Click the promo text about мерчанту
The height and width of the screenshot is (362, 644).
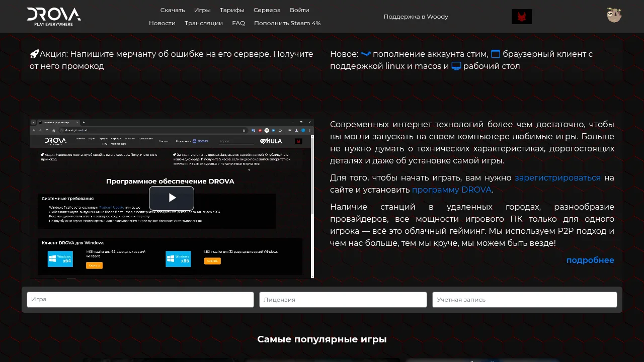coord(172,60)
